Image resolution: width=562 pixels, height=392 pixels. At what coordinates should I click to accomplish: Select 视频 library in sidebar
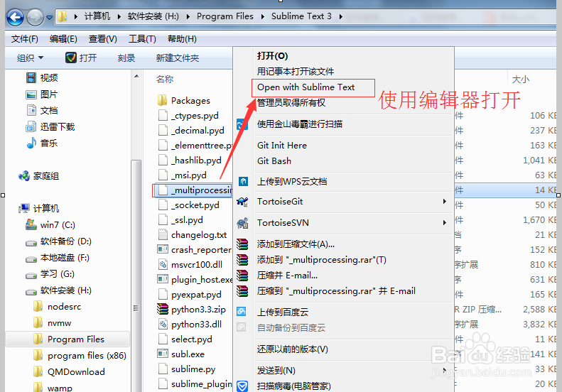coord(42,77)
